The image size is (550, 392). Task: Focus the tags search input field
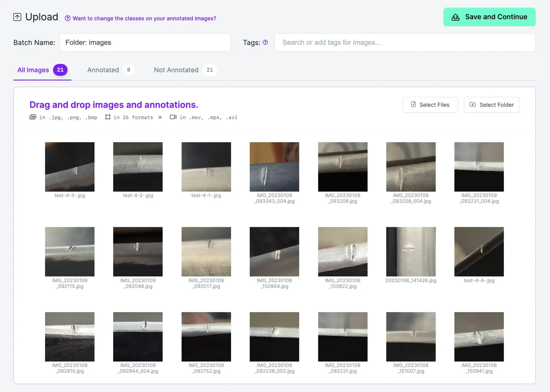pyautogui.click(x=405, y=43)
